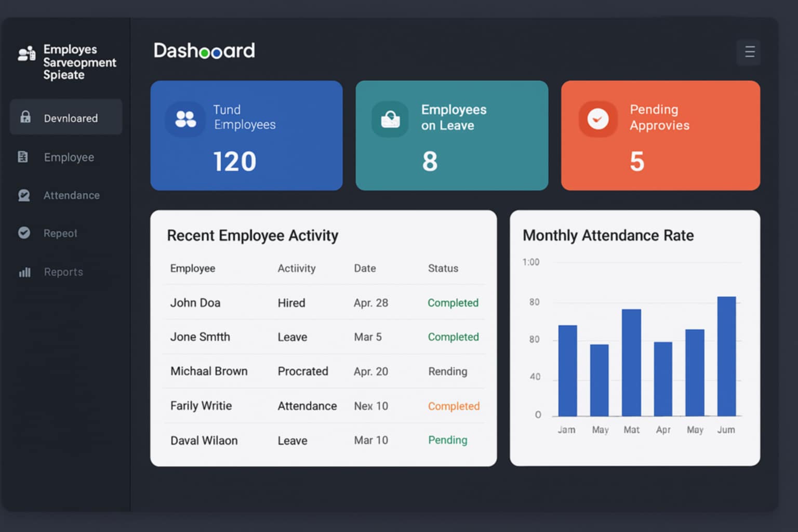Click the checkmark icon next to Repeot
Image resolution: width=798 pixels, height=532 pixels.
(x=23, y=233)
